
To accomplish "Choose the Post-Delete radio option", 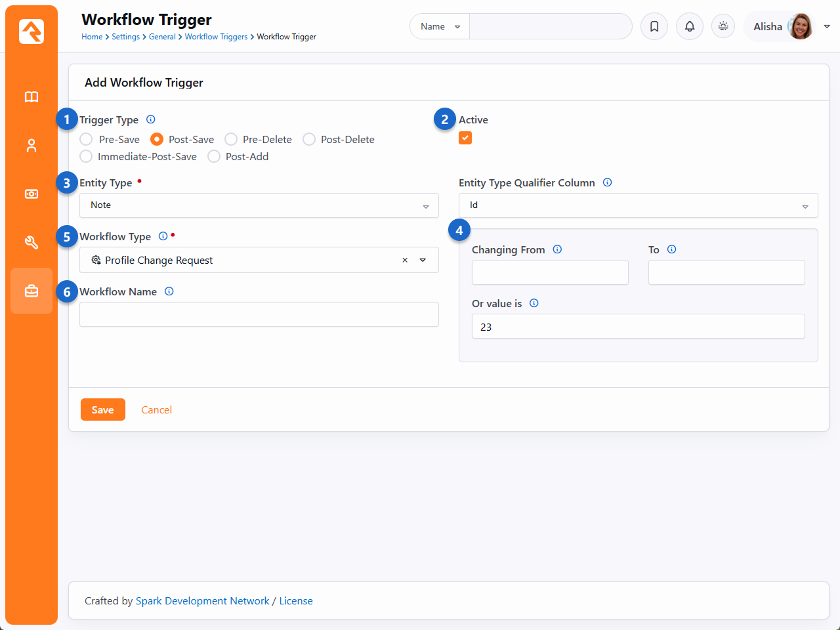I will (x=309, y=140).
